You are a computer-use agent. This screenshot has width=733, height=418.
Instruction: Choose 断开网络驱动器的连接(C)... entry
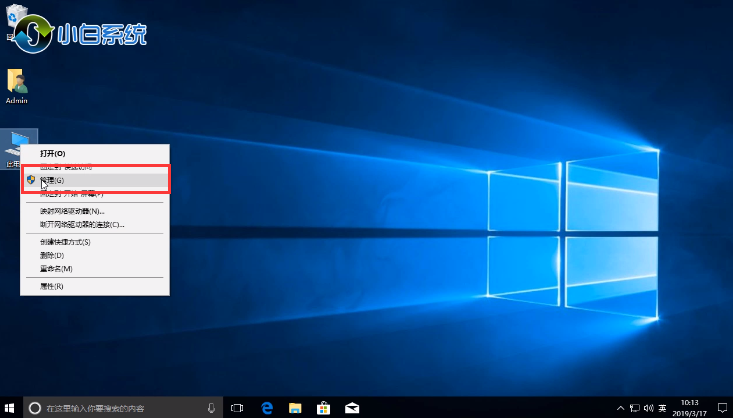click(95, 224)
